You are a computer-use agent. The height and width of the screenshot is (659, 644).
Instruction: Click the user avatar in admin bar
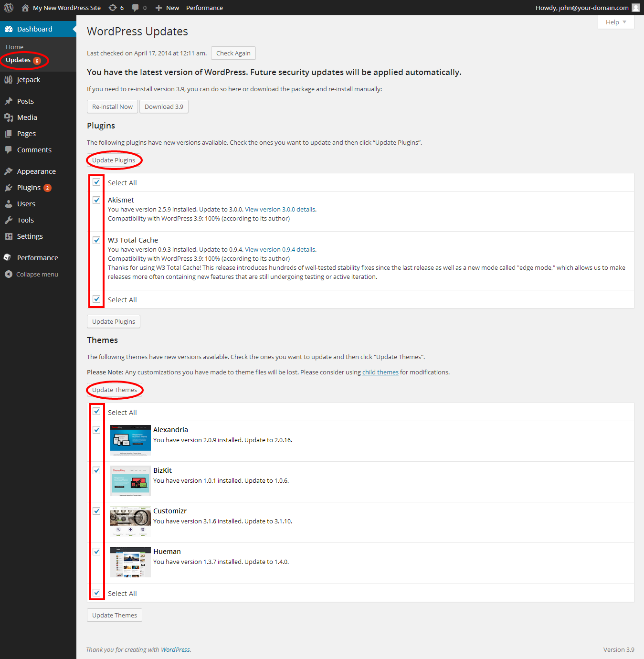[636, 8]
